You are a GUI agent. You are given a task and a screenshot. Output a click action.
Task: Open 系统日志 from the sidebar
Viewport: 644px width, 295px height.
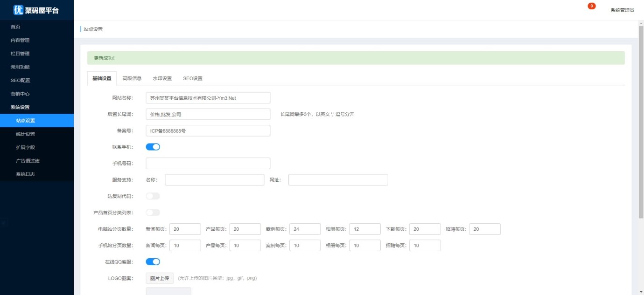coord(25,174)
